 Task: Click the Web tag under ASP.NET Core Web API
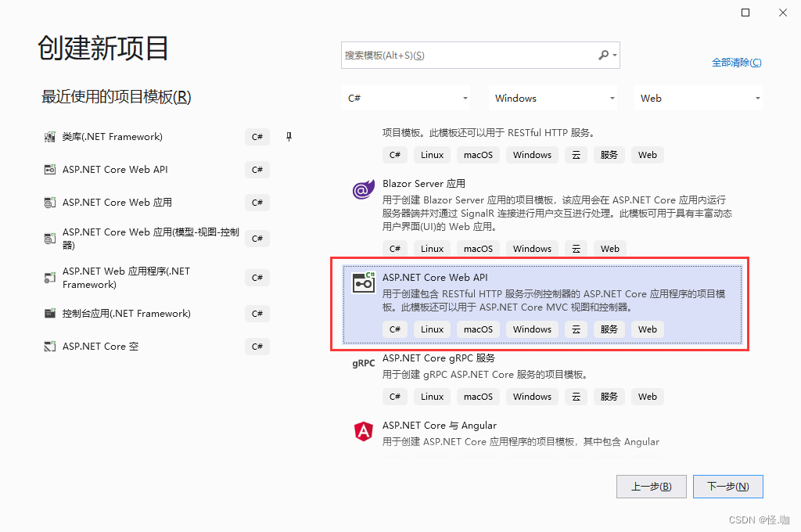pos(647,329)
